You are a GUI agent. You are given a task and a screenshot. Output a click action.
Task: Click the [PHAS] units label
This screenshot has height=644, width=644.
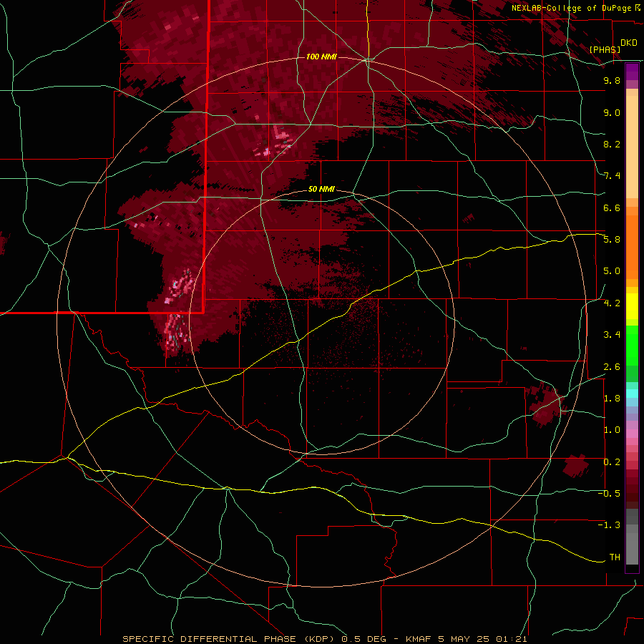605,49
